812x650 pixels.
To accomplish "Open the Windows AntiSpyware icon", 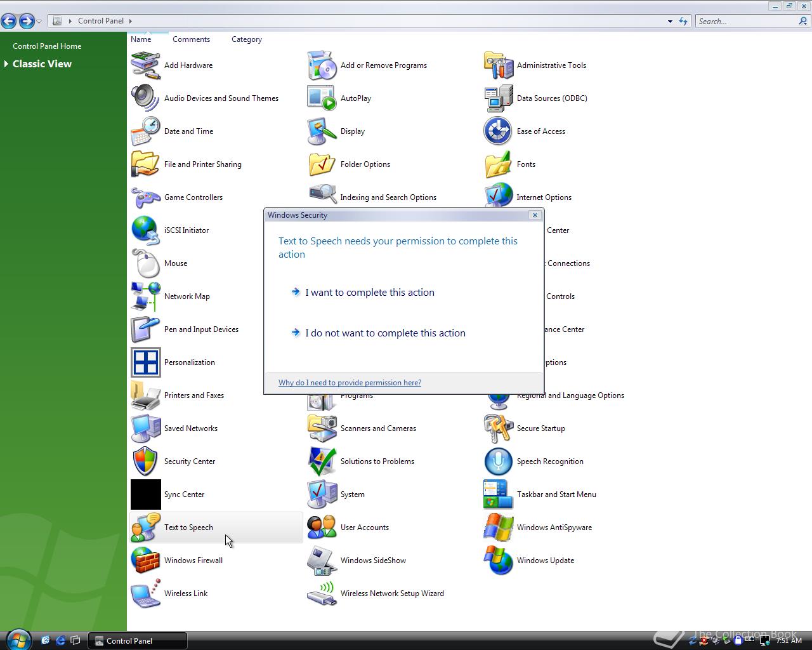I will point(498,527).
